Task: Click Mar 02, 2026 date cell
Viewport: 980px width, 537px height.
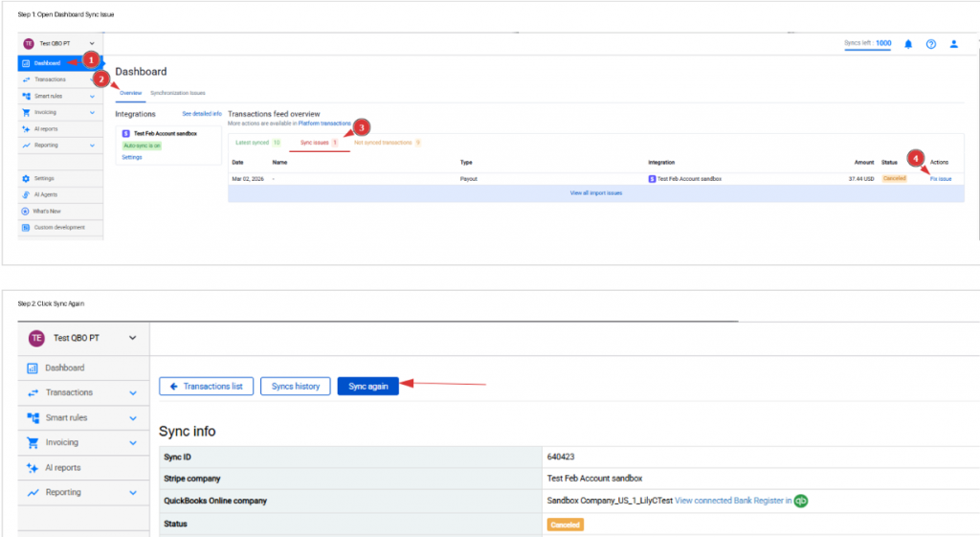Action: click(x=248, y=179)
